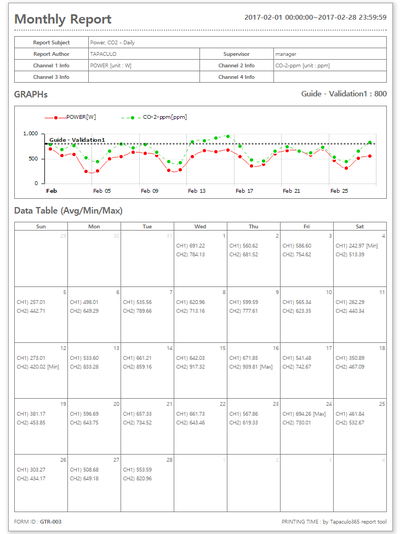
Task: Select CH2 [Max] value on day 16
Action: coord(251,367)
